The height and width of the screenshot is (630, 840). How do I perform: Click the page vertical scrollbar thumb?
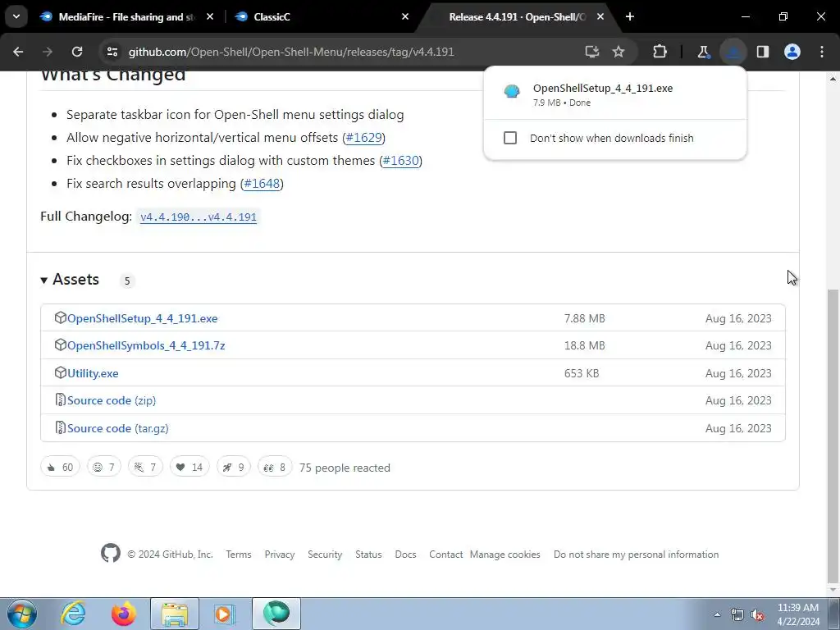(x=832, y=436)
